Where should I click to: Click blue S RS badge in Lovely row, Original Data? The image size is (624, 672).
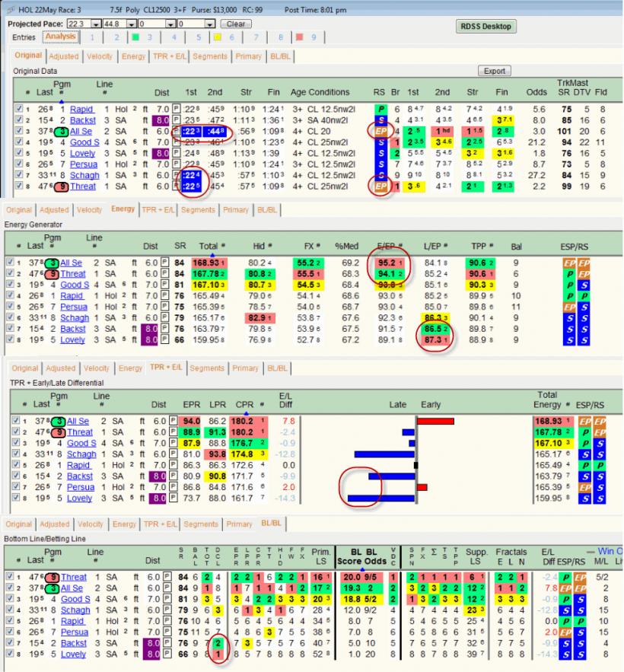(x=380, y=153)
